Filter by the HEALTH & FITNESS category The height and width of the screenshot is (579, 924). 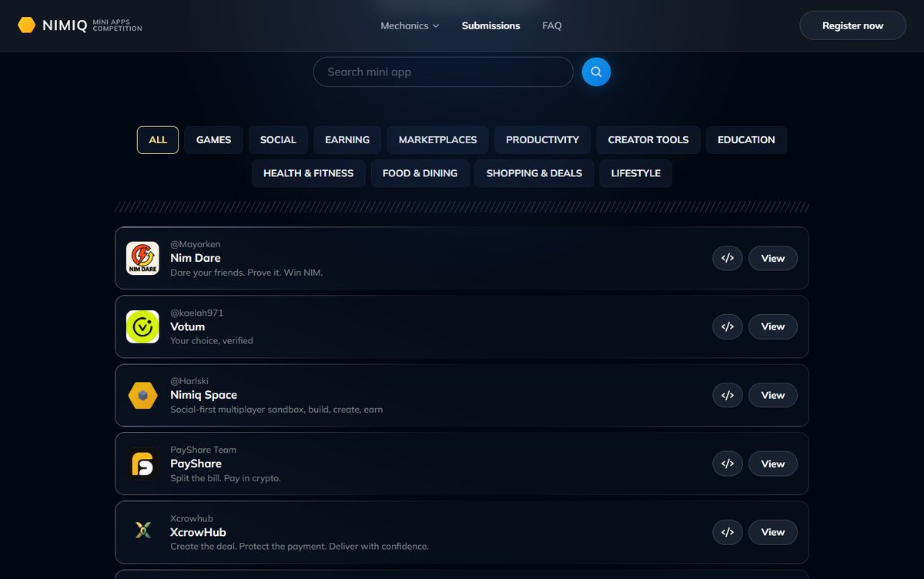pyautogui.click(x=308, y=173)
